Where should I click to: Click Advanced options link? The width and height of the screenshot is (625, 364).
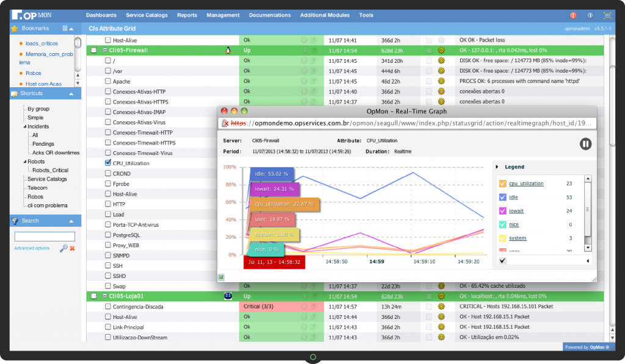pyautogui.click(x=32, y=248)
